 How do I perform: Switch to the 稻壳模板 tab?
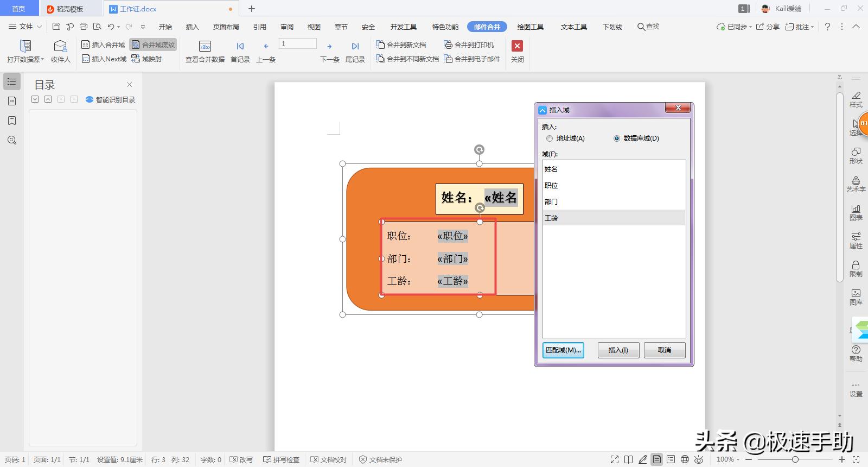coord(65,9)
